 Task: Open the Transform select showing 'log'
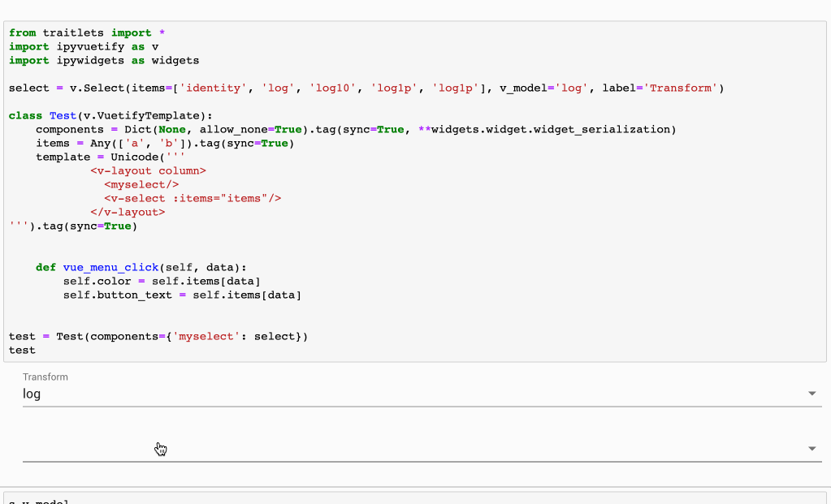[325, 394]
